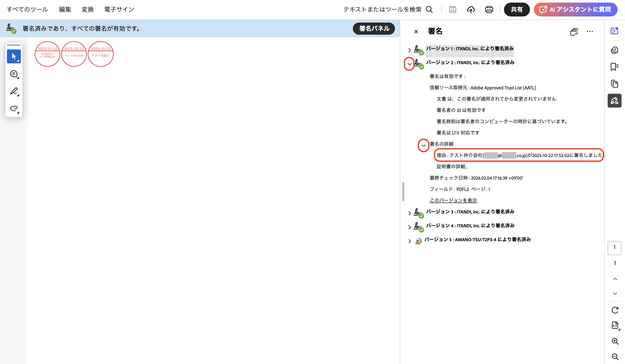625x364 pixels.
Task: Click 署名者の ID は有効です line
Action: pos(461,110)
